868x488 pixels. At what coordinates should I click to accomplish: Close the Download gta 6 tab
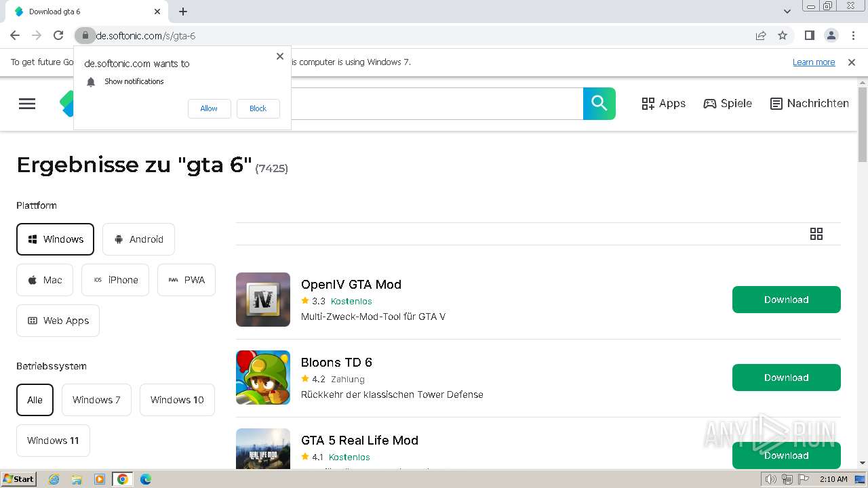coord(157,12)
